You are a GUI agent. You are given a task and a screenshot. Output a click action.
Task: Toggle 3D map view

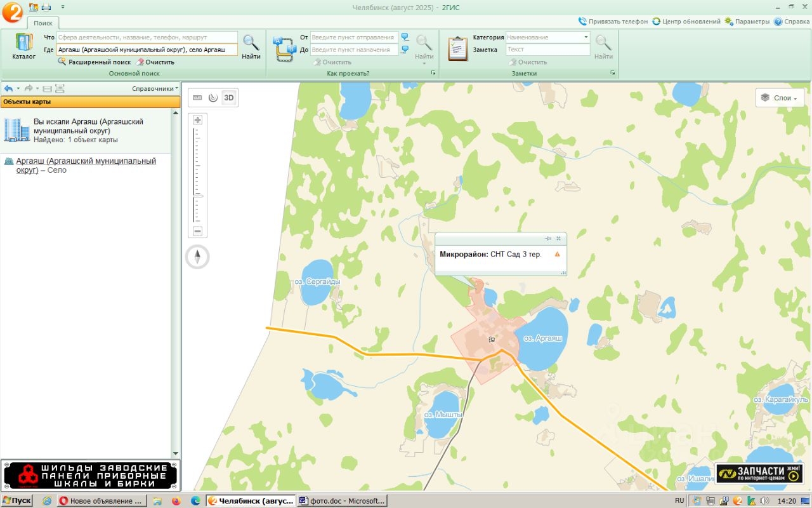click(x=229, y=98)
